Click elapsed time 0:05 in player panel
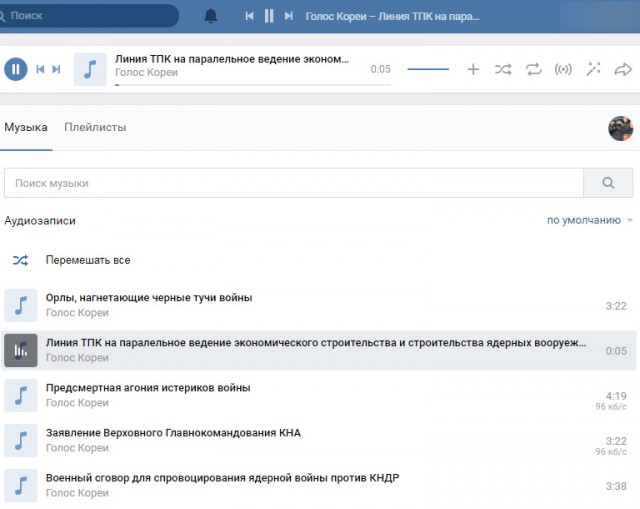The width and height of the screenshot is (640, 509). point(380,69)
